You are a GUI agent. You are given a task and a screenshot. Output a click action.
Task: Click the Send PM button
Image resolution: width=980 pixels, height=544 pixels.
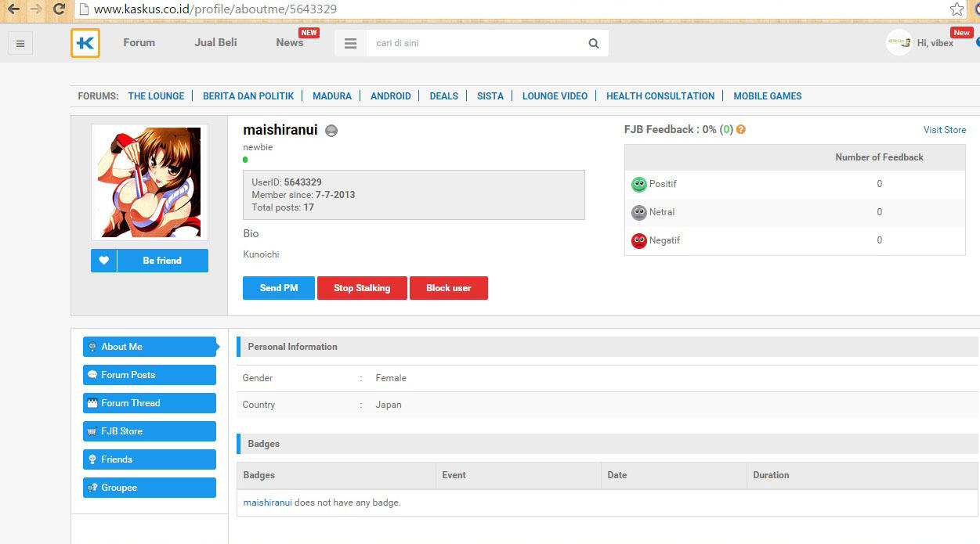tap(279, 288)
